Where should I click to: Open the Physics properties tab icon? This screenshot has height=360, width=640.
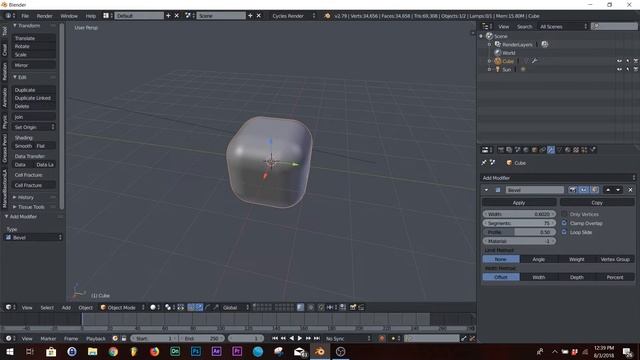tap(593, 150)
